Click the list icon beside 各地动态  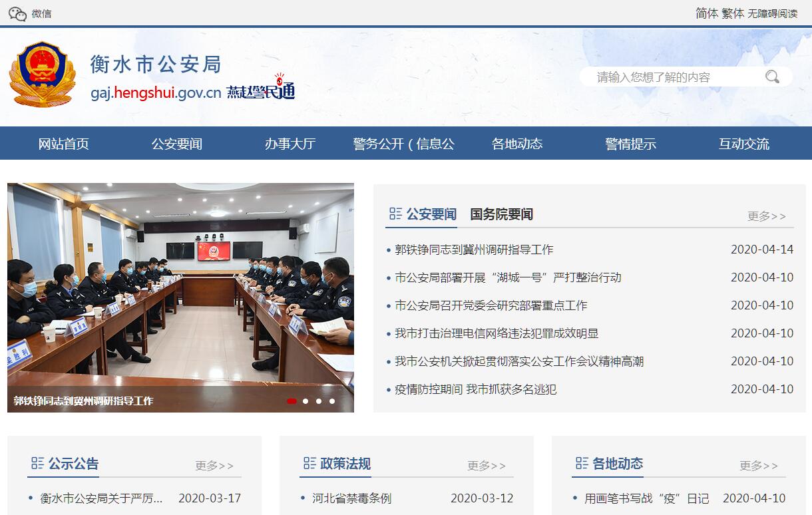point(582,463)
